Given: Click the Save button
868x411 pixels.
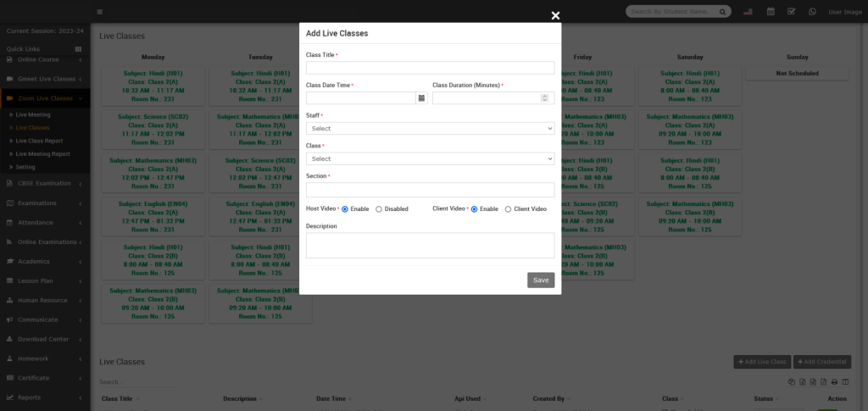Looking at the screenshot, I should click(541, 280).
